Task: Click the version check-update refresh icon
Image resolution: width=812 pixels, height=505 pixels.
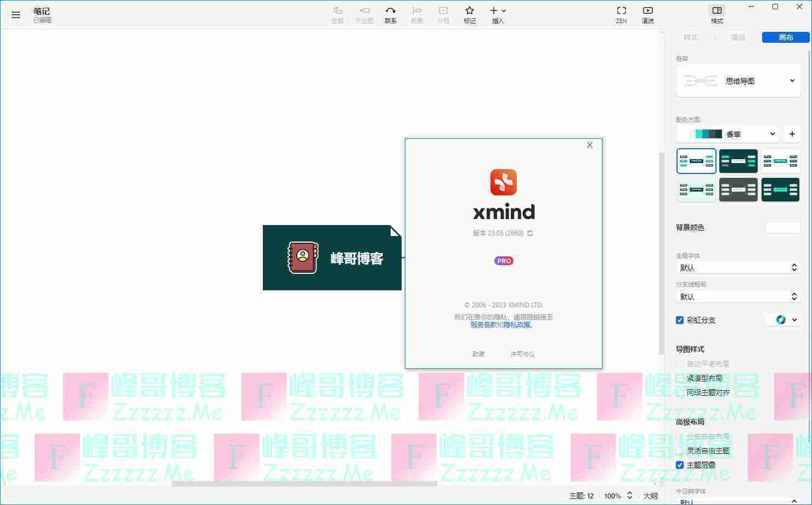Action: click(530, 233)
